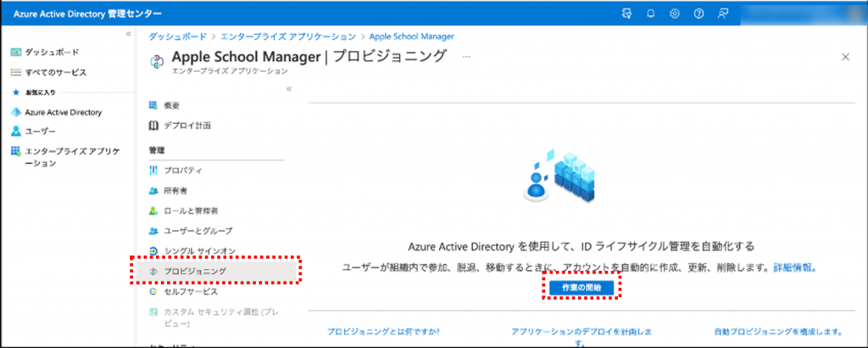Viewport: 868px width, 348px height.
Task: Click the Azure Active Directory diamond icon
Action: (x=15, y=112)
